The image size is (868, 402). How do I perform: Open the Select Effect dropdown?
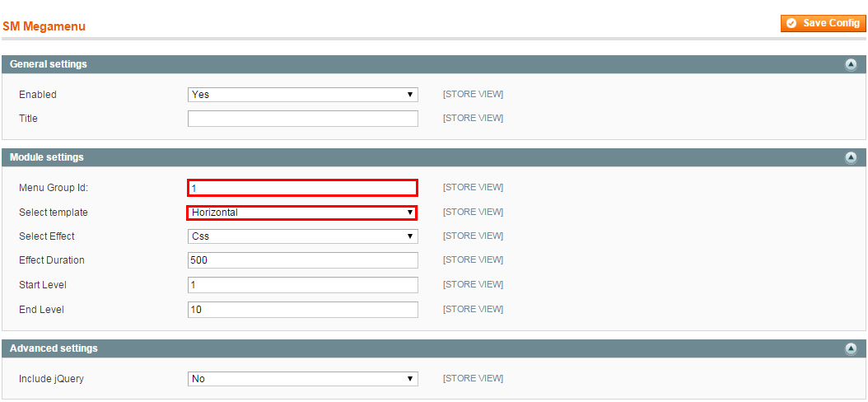(x=302, y=236)
